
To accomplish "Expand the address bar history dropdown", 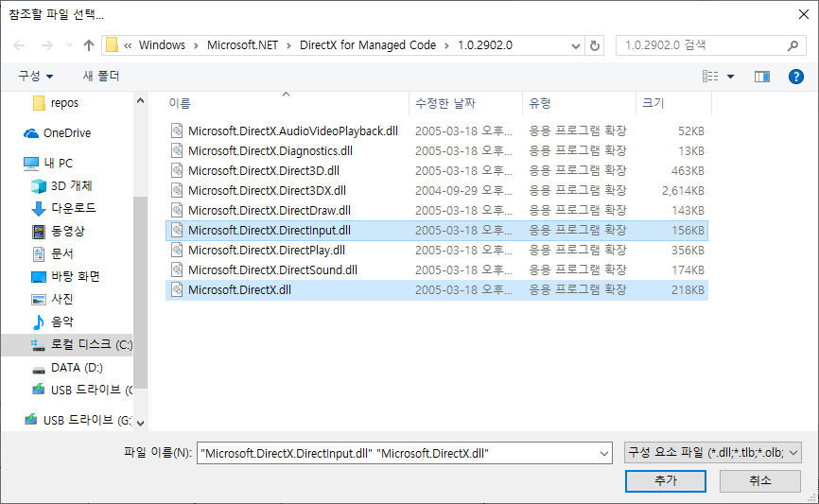I will coord(576,45).
